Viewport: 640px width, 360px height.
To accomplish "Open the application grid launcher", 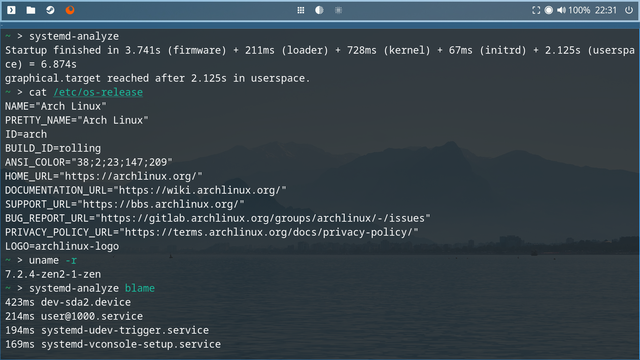I will click(x=301, y=10).
